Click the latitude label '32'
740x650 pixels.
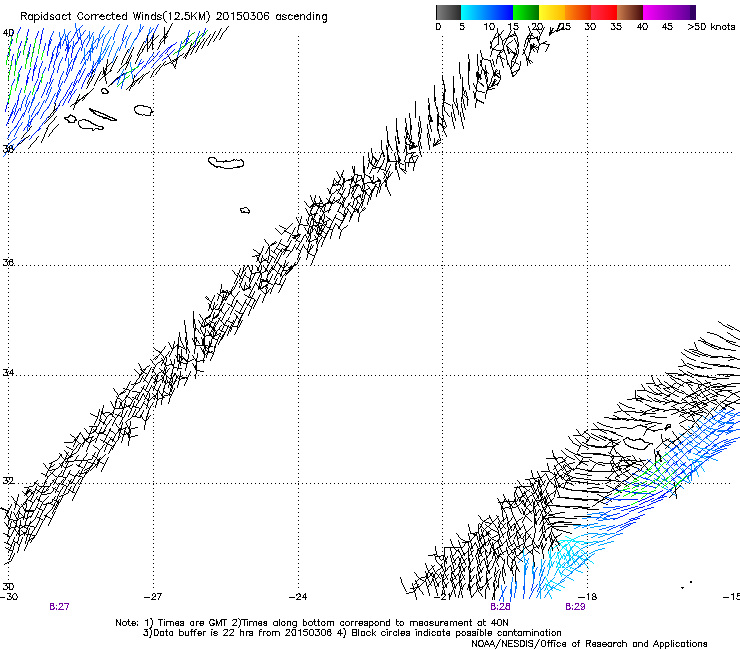(x=8, y=481)
